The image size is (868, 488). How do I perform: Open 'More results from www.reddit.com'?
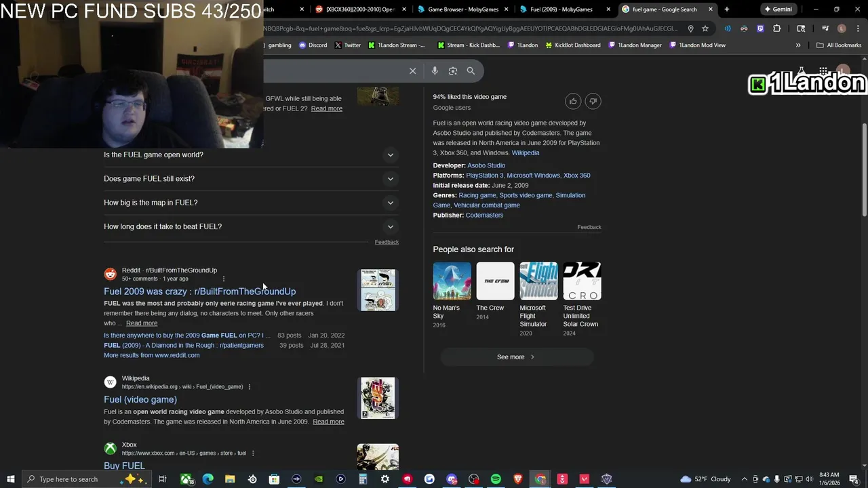pyautogui.click(x=152, y=355)
